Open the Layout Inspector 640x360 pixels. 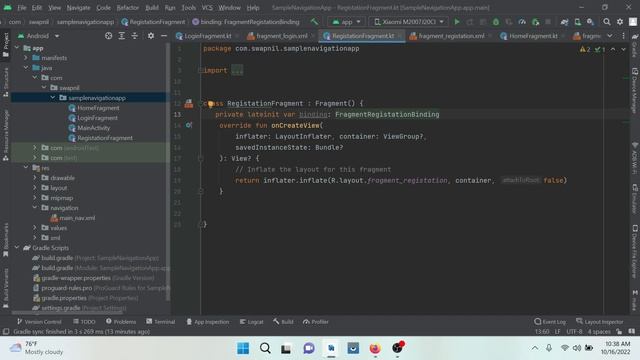tap(600, 322)
